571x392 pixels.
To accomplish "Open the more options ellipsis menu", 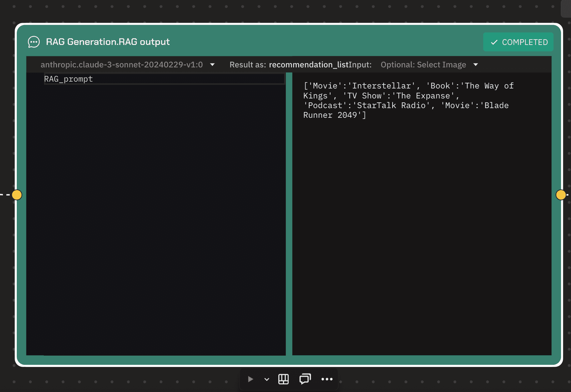I will pyautogui.click(x=327, y=379).
